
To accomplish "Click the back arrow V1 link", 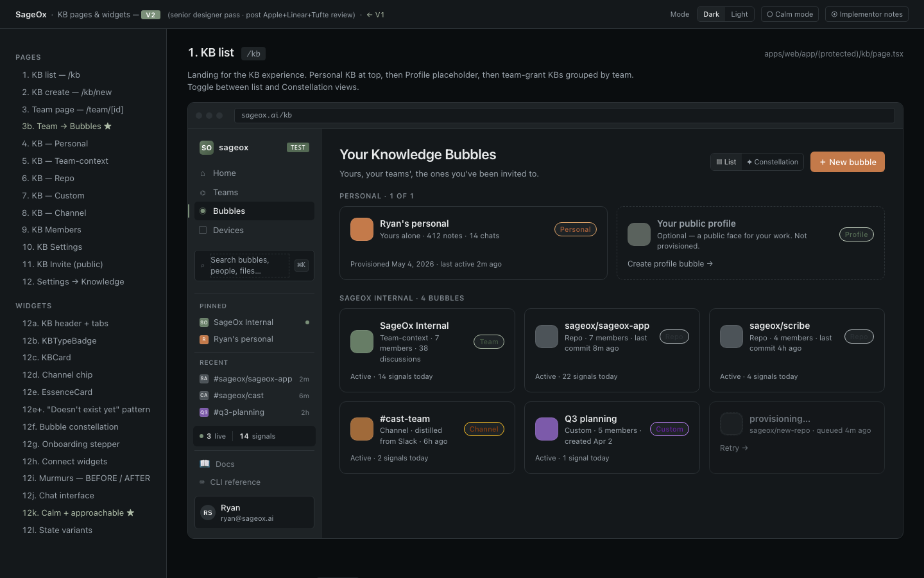I will coord(375,15).
